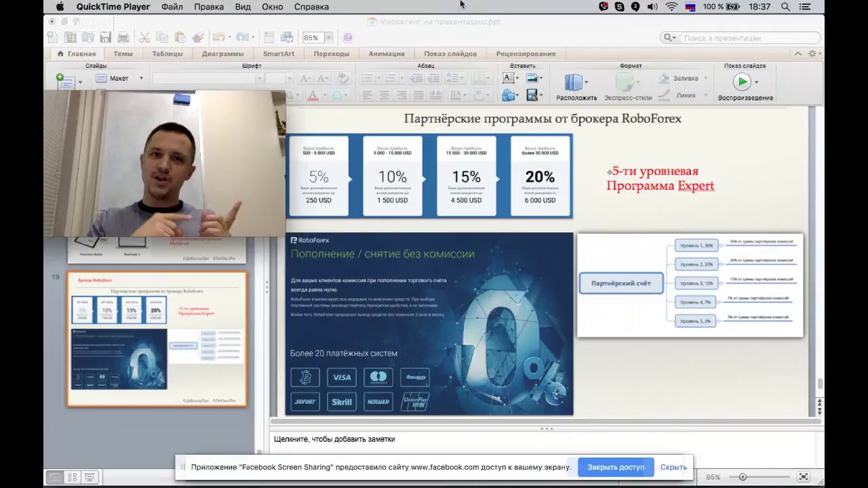Viewport: 868px width, 488px height.
Task: Open the Макет layout dropdown
Action: point(120,79)
